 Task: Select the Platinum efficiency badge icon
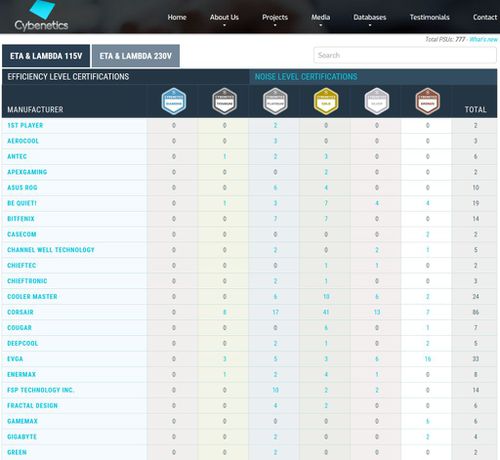coord(275,101)
